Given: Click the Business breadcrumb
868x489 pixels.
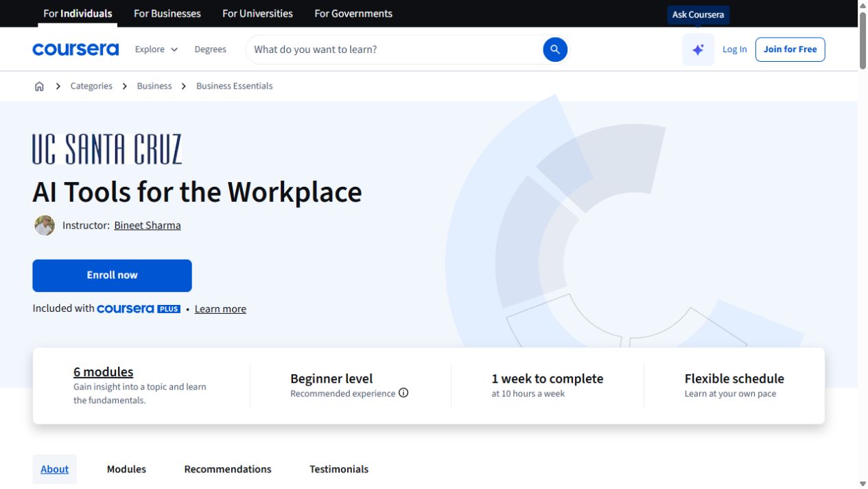Looking at the screenshot, I should (x=154, y=86).
